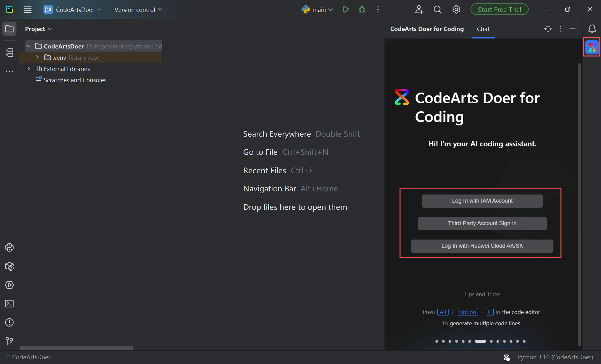Click the Debug bug icon
601x364 pixels.
tap(362, 10)
